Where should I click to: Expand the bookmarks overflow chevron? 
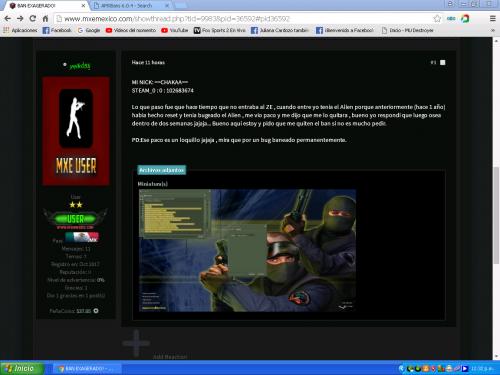493,30
